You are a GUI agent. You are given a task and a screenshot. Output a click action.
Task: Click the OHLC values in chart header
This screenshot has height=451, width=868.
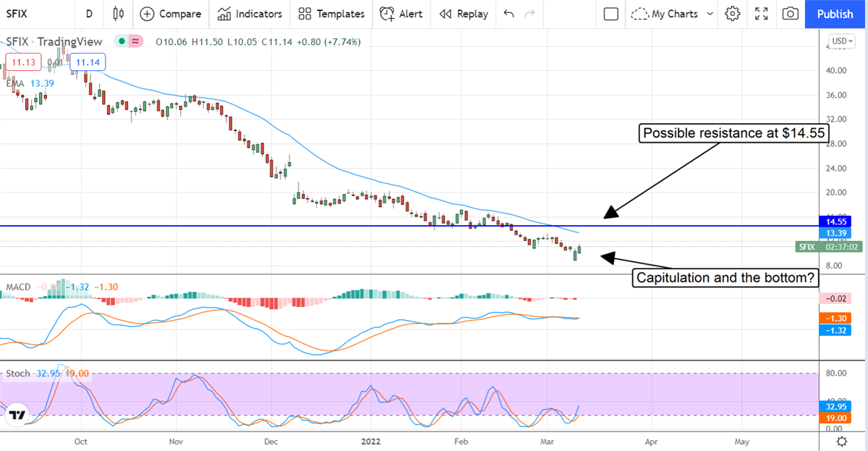point(258,41)
